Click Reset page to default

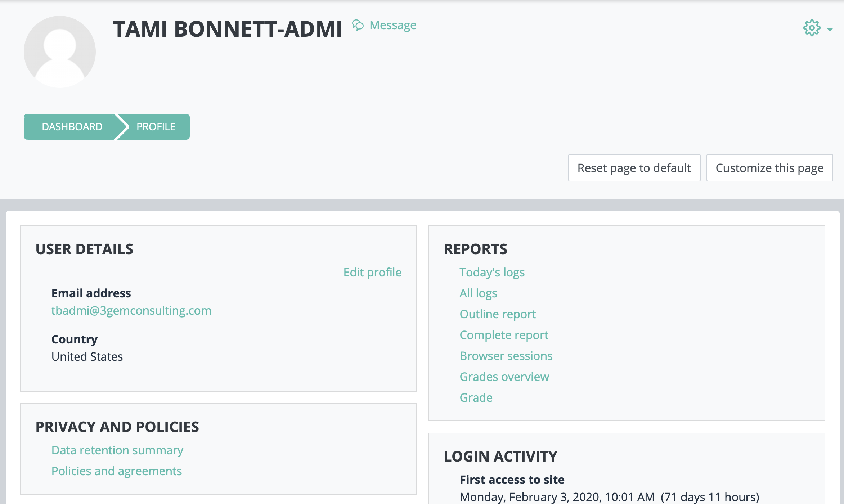tap(634, 168)
